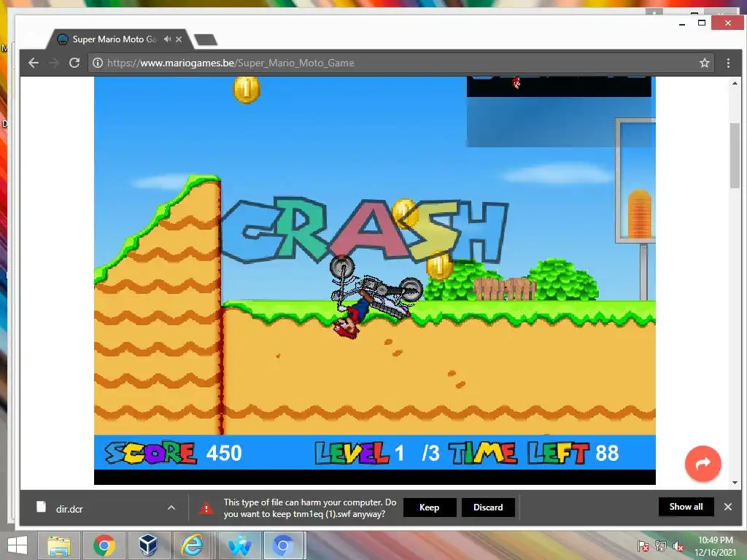Image resolution: width=747 pixels, height=560 pixels.
Task: Click the Action Center flag tray icon
Action: pos(643,546)
